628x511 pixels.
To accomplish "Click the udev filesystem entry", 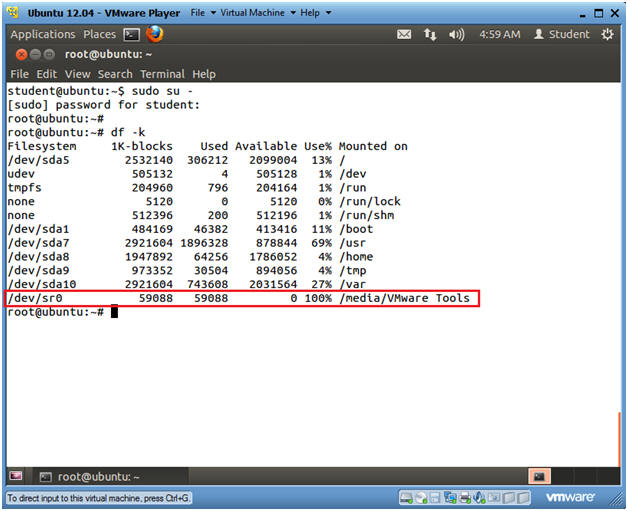I will (x=21, y=174).
